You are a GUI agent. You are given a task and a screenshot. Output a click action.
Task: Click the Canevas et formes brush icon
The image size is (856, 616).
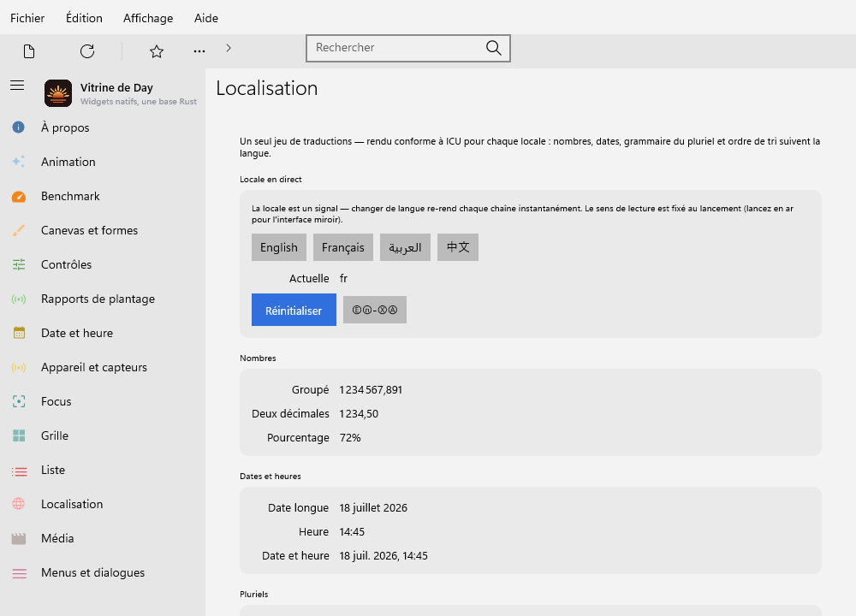(x=19, y=230)
